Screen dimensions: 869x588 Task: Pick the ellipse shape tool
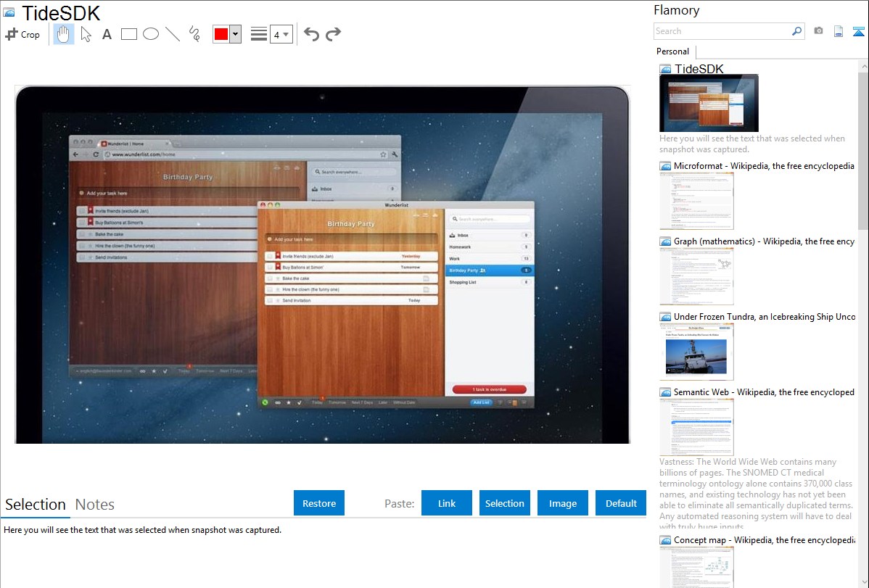tap(151, 34)
